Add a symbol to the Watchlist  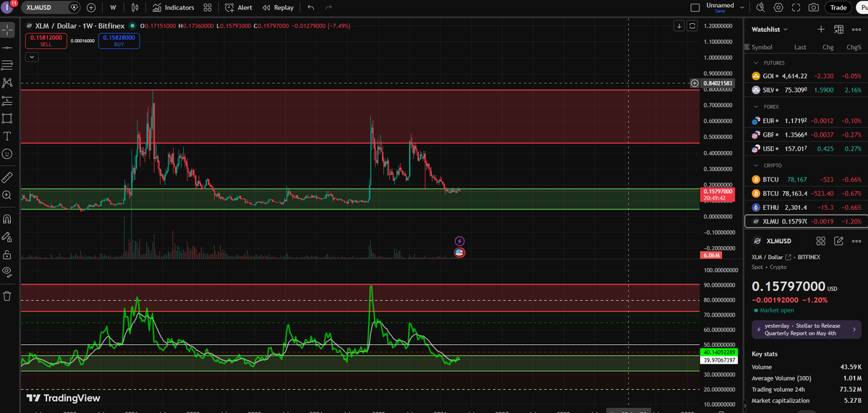tap(821, 29)
